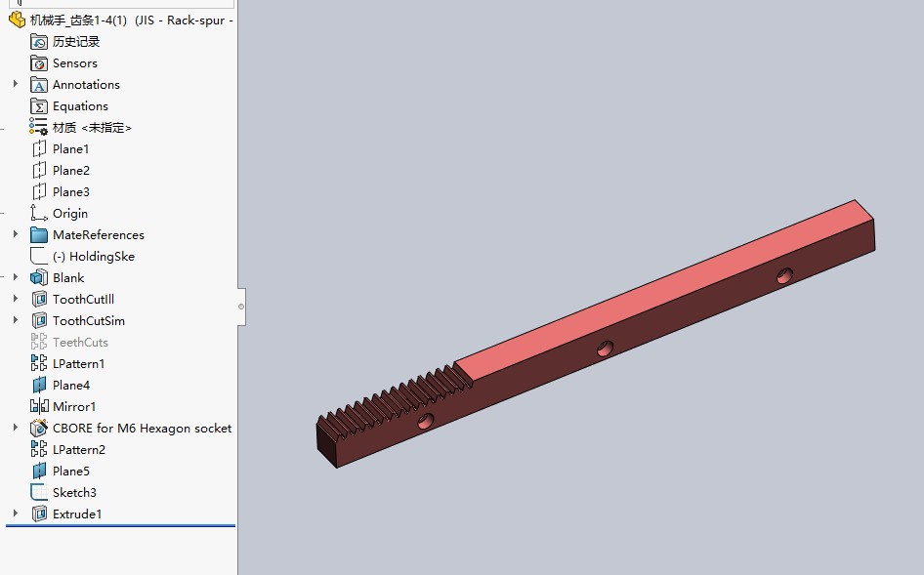The image size is (924, 575).
Task: Select CBORE for M6 Hexagon socket label
Action: point(142,429)
